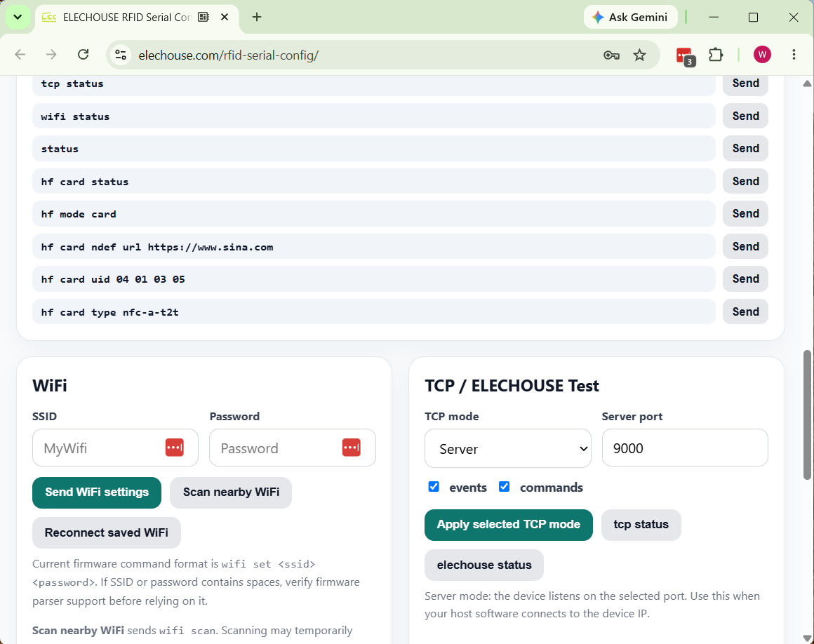
Task: Click the SSID input field
Action: pos(115,448)
